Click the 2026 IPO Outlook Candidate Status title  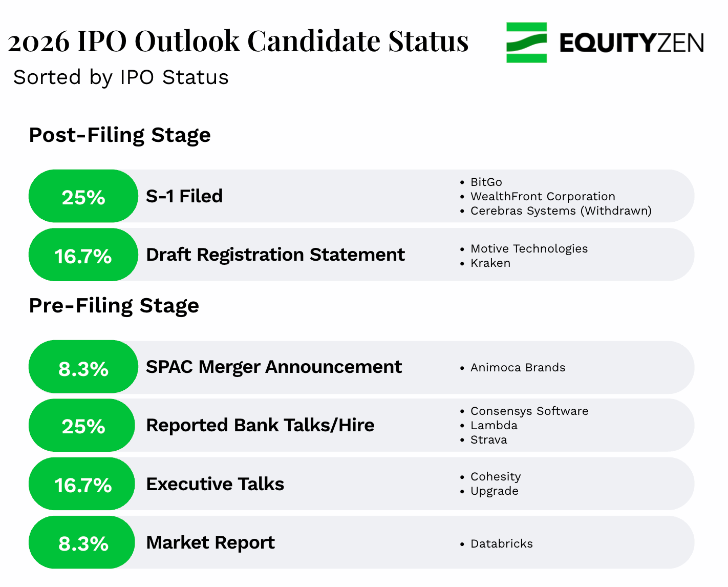238,41
